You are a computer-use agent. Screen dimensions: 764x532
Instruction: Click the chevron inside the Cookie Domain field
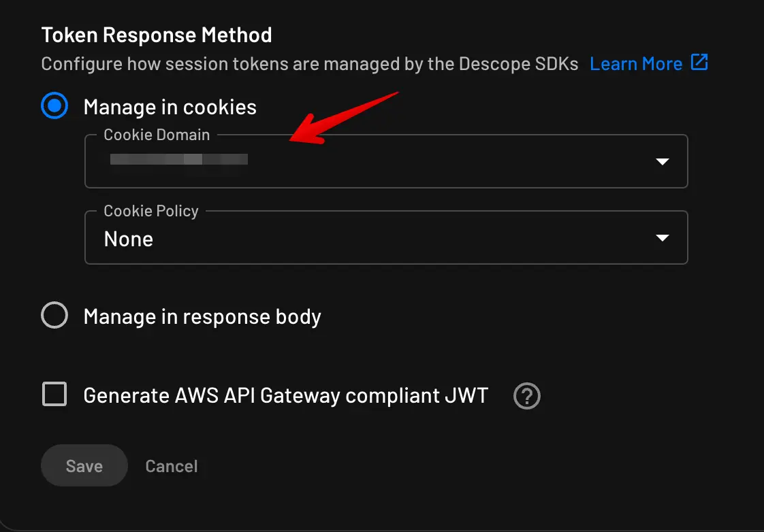point(660,161)
